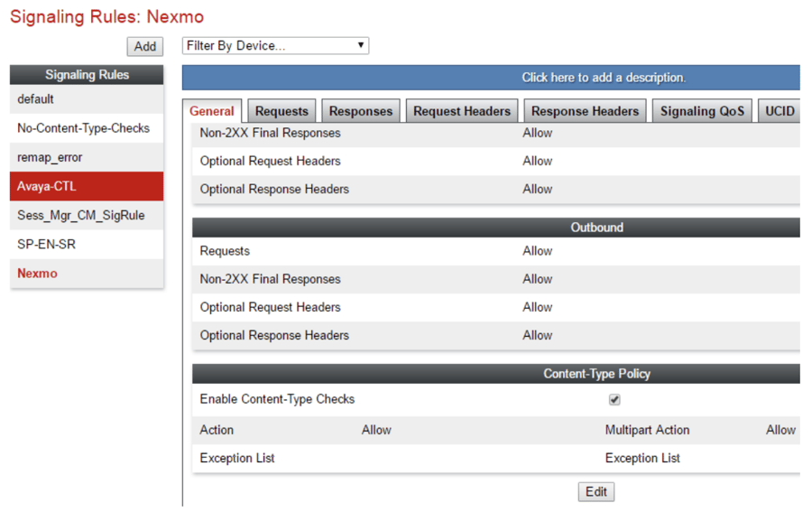
Task: Click the Signaling Rules list header
Action: pyautogui.click(x=87, y=75)
